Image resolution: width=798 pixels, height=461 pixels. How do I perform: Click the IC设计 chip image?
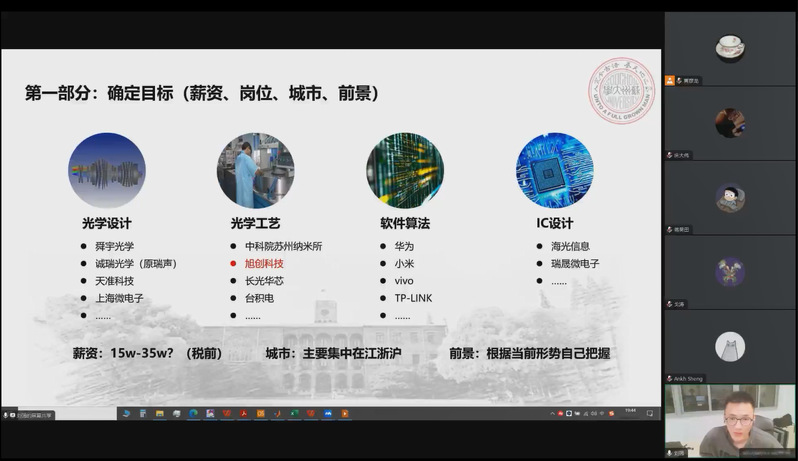click(x=554, y=171)
